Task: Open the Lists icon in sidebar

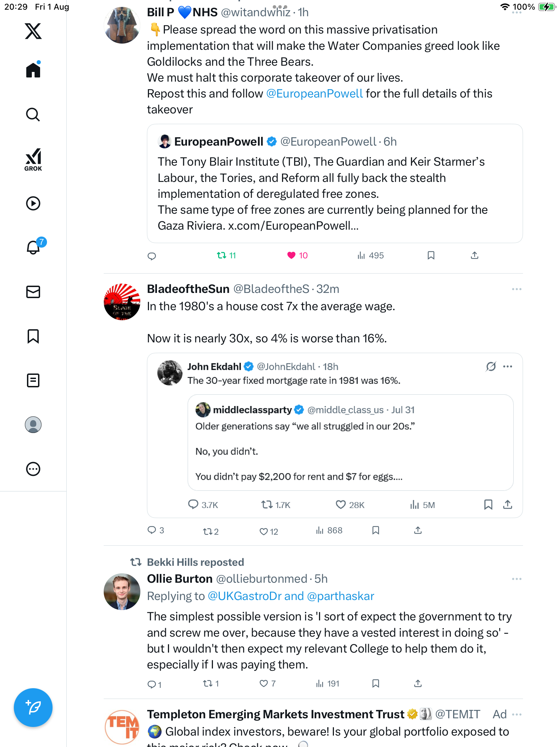Action: coord(33,380)
